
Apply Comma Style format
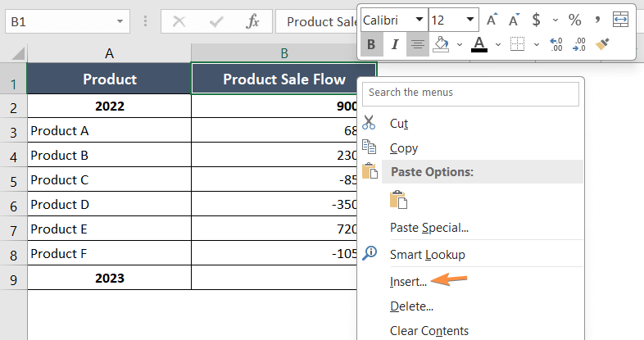tap(597, 20)
